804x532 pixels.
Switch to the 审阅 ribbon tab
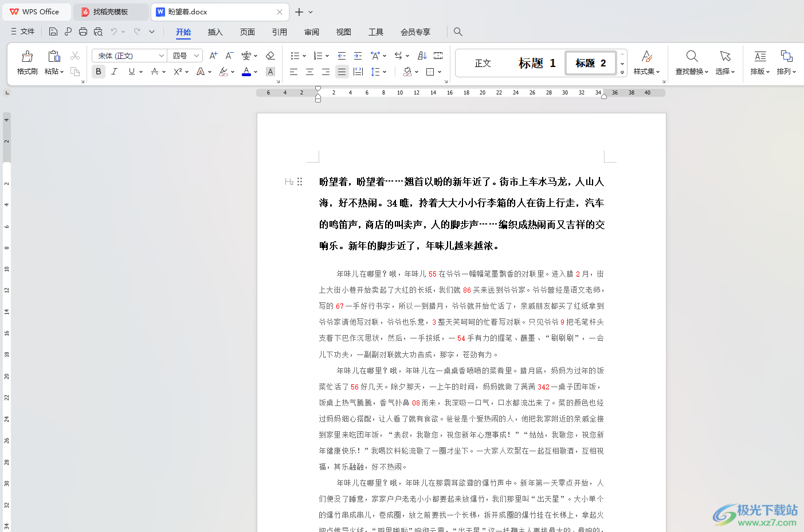(311, 32)
